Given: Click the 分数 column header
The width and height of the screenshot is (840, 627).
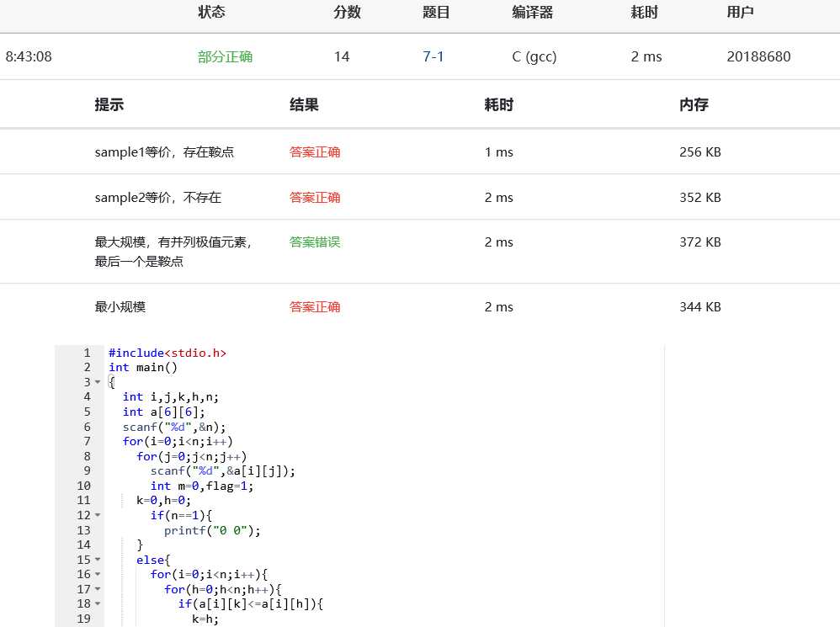Looking at the screenshot, I should [x=347, y=12].
